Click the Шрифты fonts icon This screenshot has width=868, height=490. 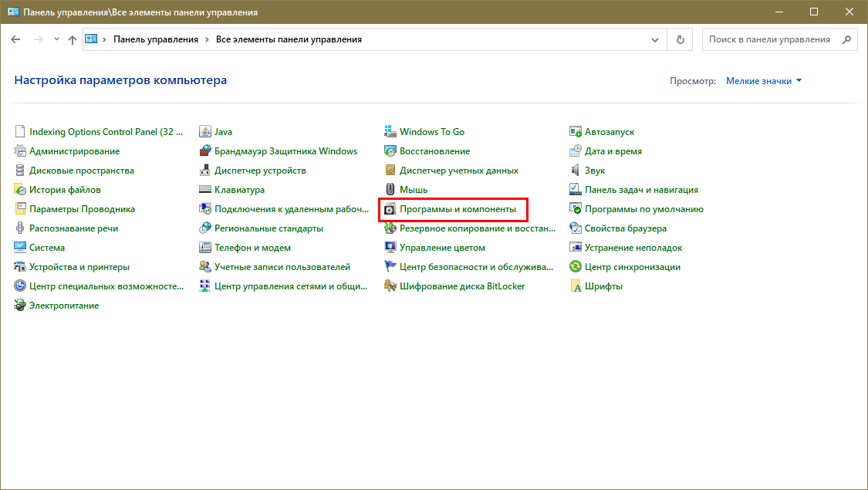click(576, 286)
